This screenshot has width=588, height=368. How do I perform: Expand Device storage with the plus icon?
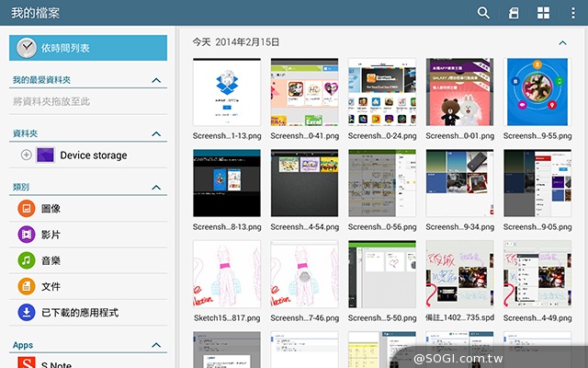[26, 155]
